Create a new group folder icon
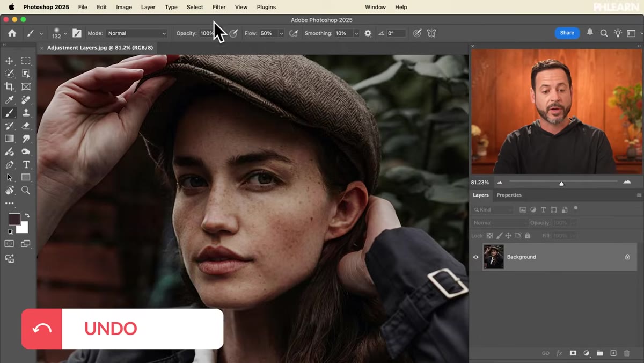This screenshot has height=363, width=644. point(600,353)
